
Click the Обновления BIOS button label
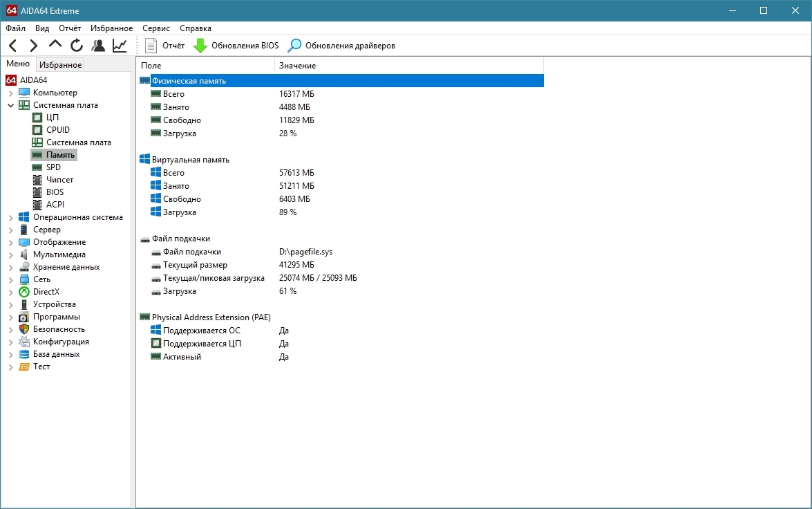point(245,46)
